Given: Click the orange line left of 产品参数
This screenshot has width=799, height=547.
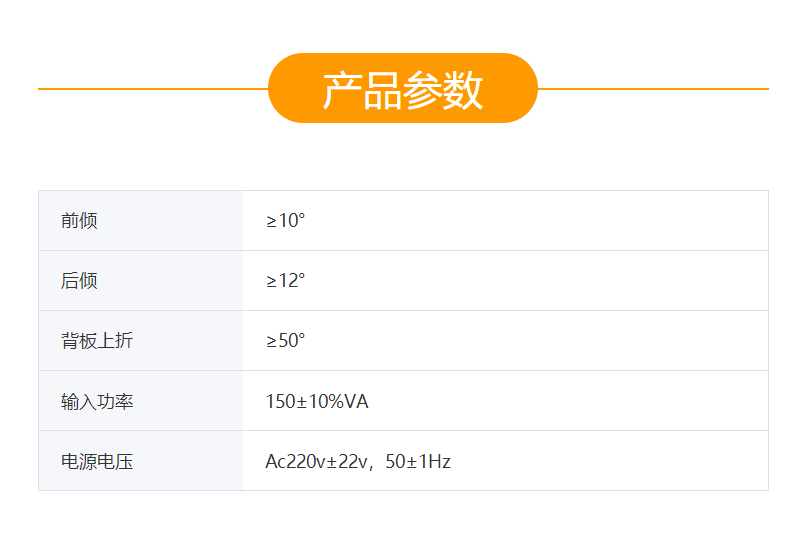Looking at the screenshot, I should tap(152, 89).
